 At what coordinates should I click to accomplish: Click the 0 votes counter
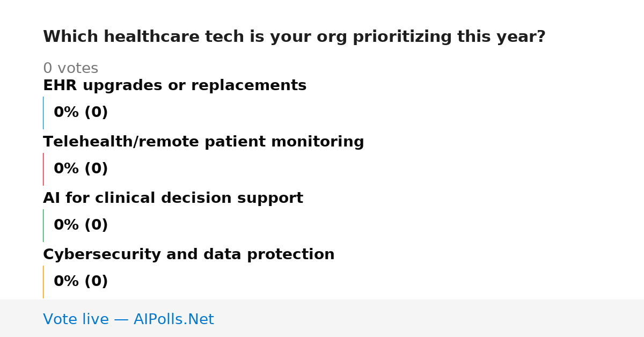click(70, 68)
